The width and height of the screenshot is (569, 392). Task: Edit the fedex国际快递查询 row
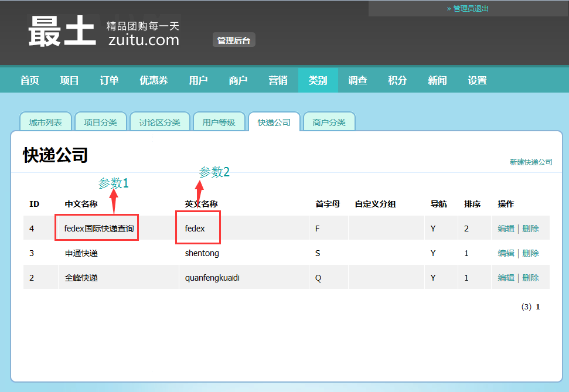pos(506,229)
